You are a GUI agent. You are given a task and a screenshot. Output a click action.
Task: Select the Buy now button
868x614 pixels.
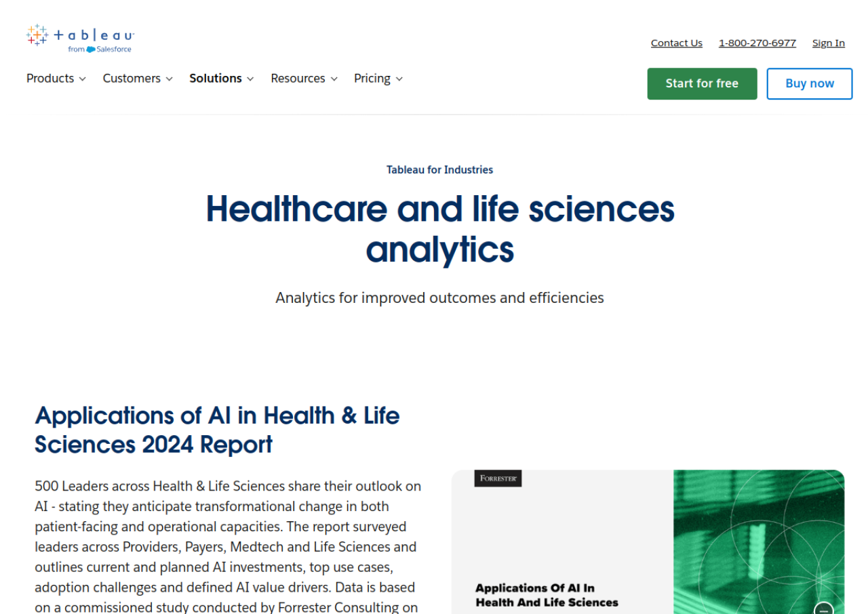coord(810,83)
